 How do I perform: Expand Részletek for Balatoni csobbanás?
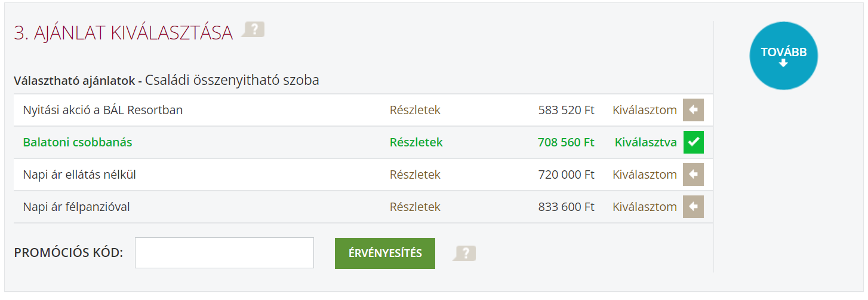(x=416, y=142)
